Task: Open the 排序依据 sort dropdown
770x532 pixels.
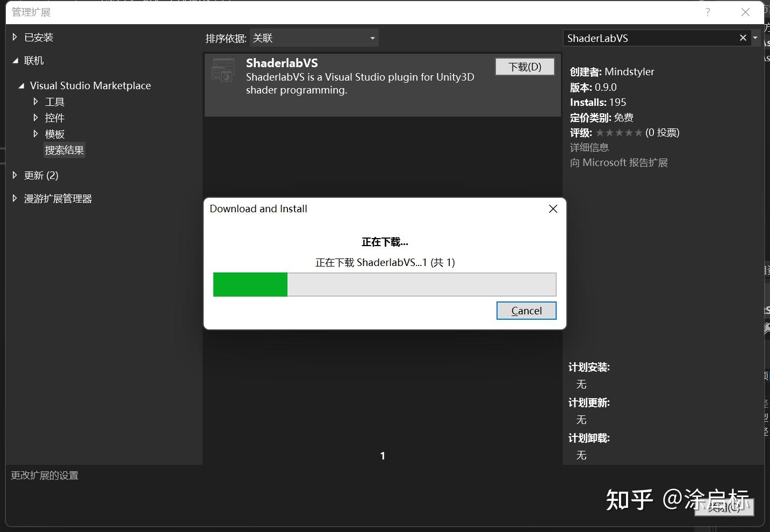Action: [x=314, y=38]
